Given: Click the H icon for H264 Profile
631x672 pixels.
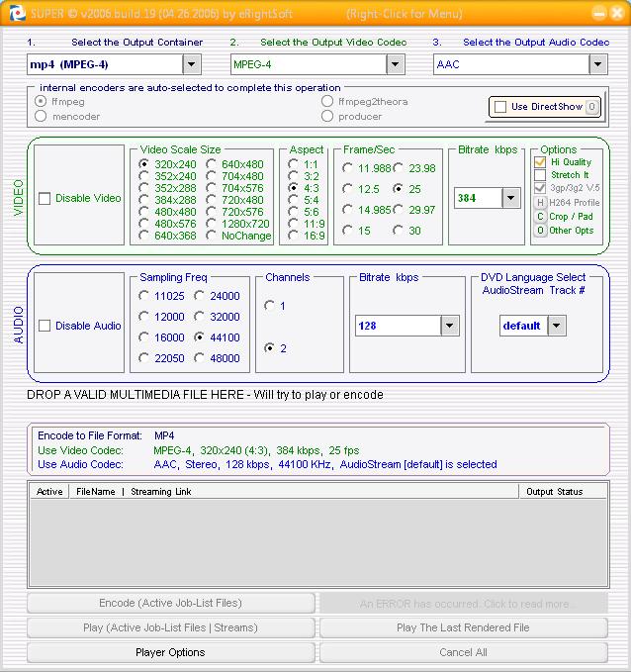Looking at the screenshot, I should pos(540,203).
